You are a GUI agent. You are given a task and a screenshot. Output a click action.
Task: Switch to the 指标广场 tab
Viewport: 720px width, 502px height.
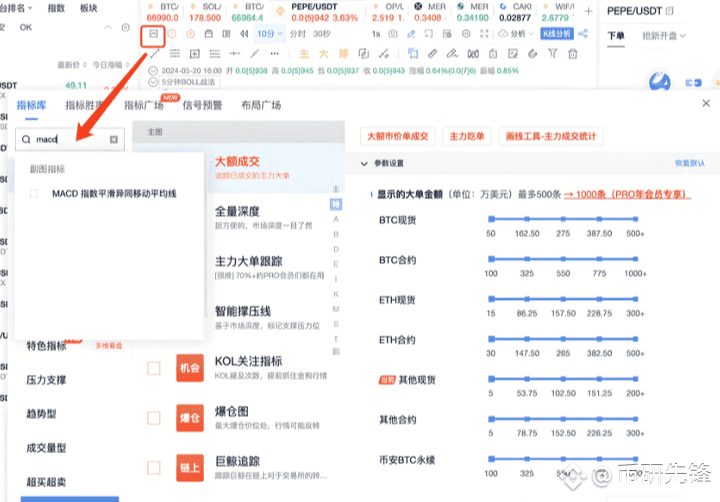point(144,106)
